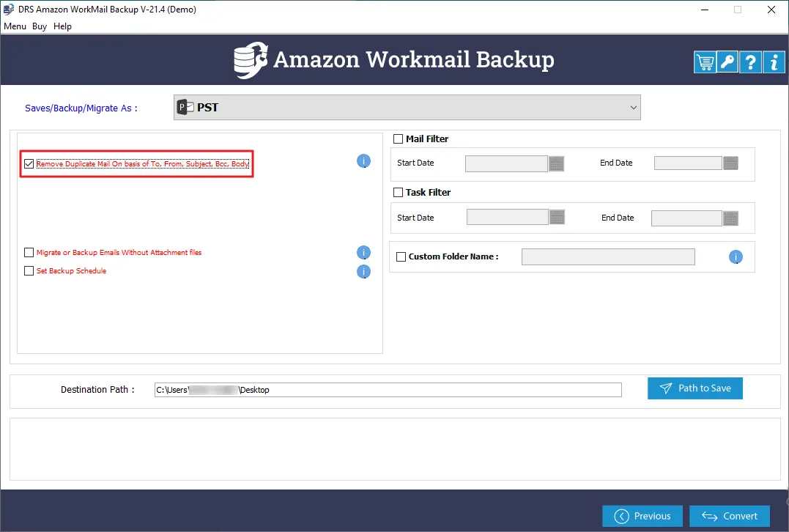Click the Destination Path field
Viewport: 789px width, 532px height.
coord(388,390)
